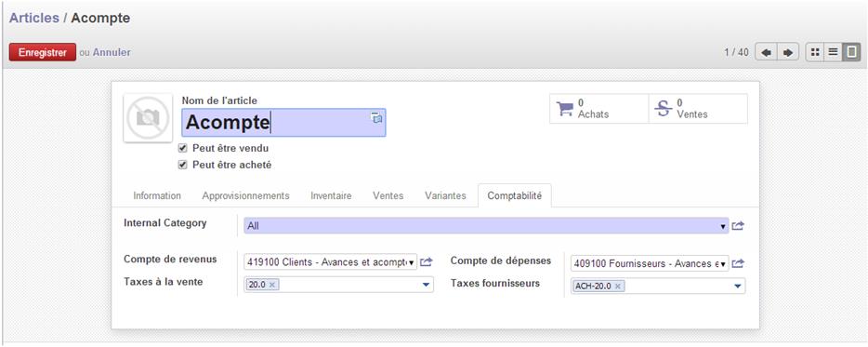Open the Ventes tab
Image resolution: width=868 pixels, height=347 pixels.
(388, 195)
